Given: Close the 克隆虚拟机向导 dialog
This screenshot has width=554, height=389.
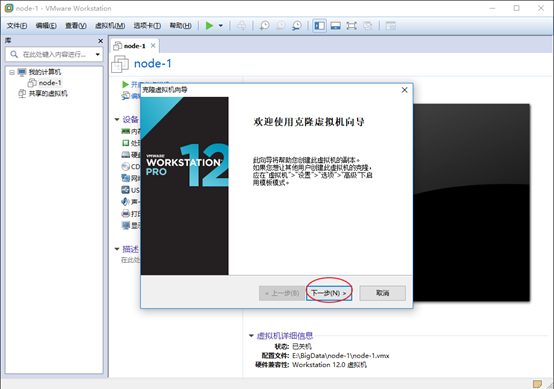Looking at the screenshot, I should pyautogui.click(x=405, y=90).
